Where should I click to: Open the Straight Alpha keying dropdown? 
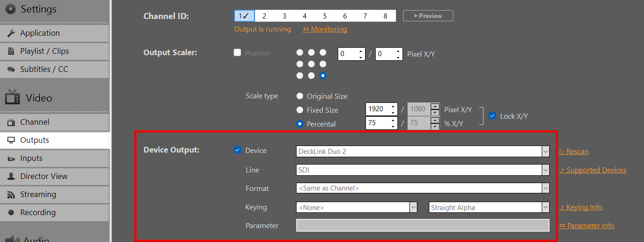489,207
